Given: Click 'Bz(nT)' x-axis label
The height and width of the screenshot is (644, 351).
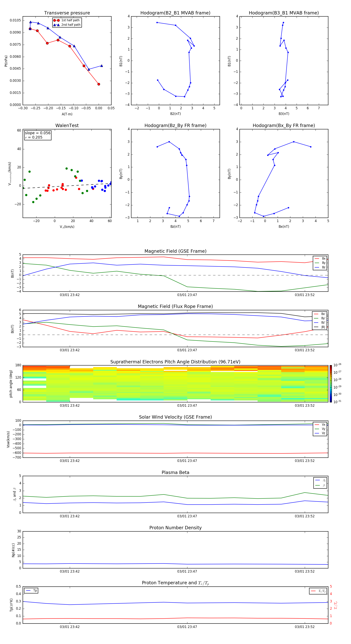Looking at the screenshot, I should pyautogui.click(x=175, y=227).
